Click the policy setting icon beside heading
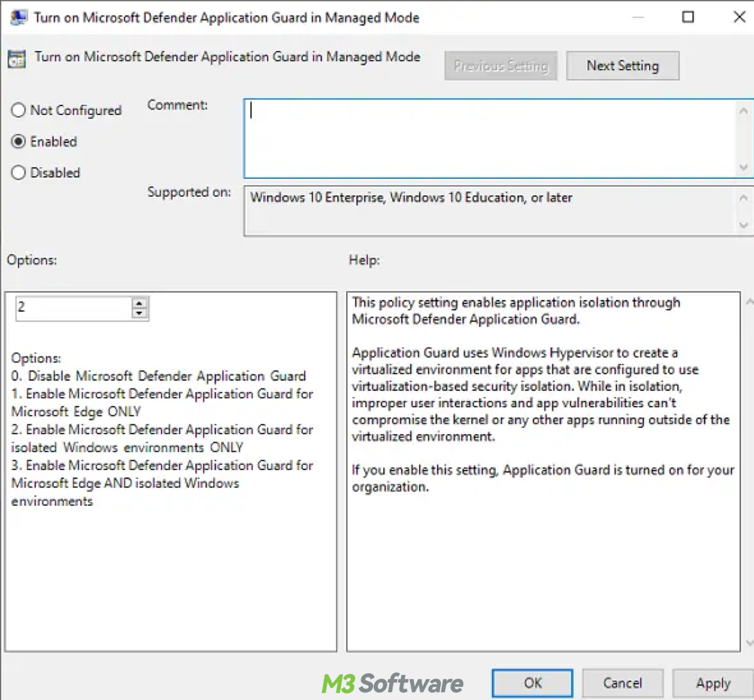 (x=16, y=59)
